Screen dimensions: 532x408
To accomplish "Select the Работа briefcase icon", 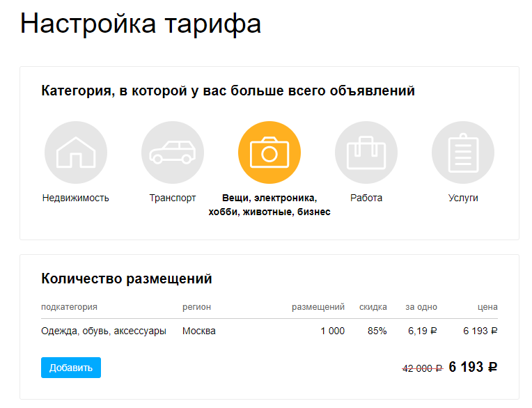I will (x=366, y=152).
